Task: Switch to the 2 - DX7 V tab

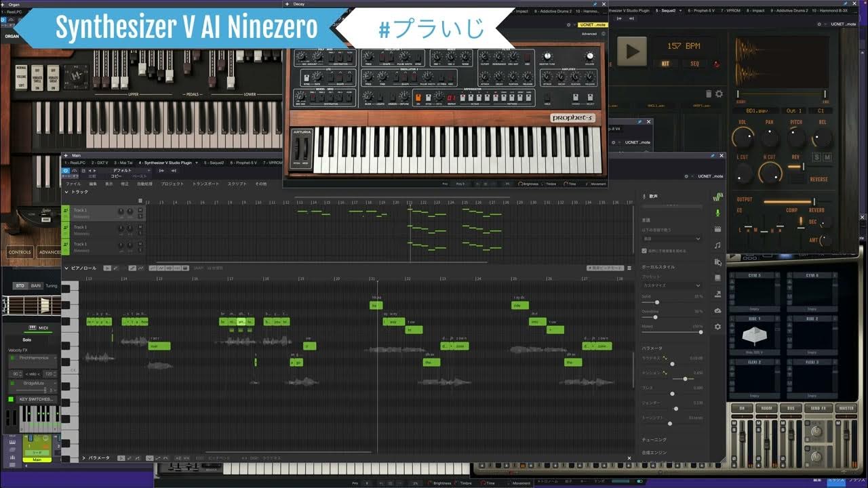Action: [x=99, y=163]
